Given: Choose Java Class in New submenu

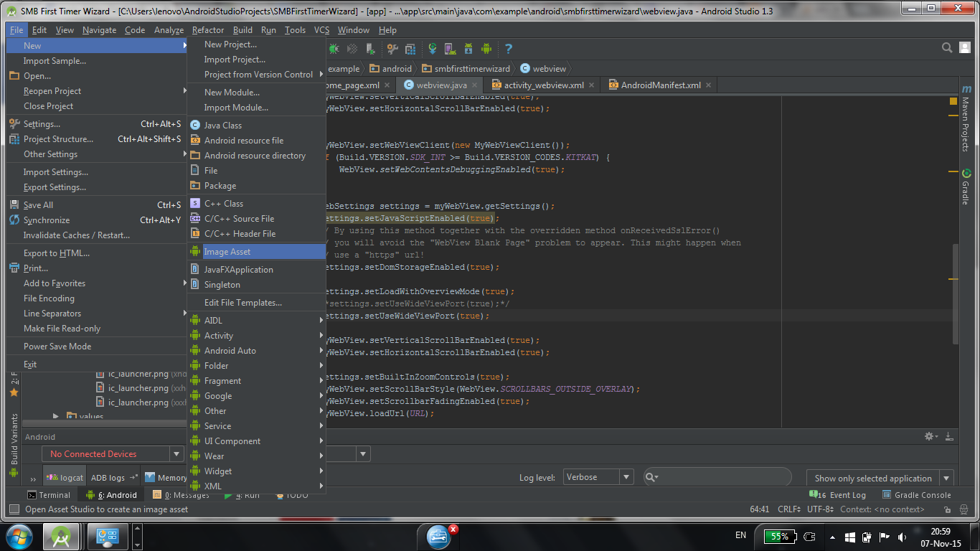Looking at the screenshot, I should pyautogui.click(x=223, y=126).
